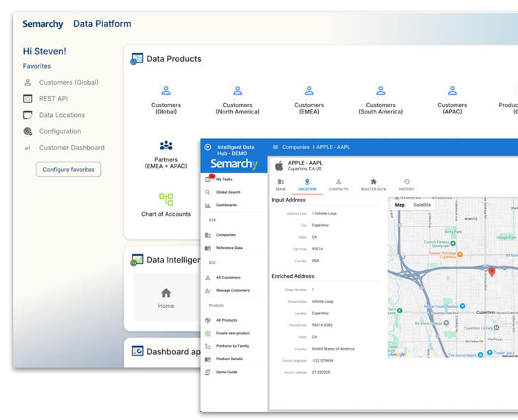Open Global Search in sidebar
Viewport: 518px width, 420px height.
[227, 192]
